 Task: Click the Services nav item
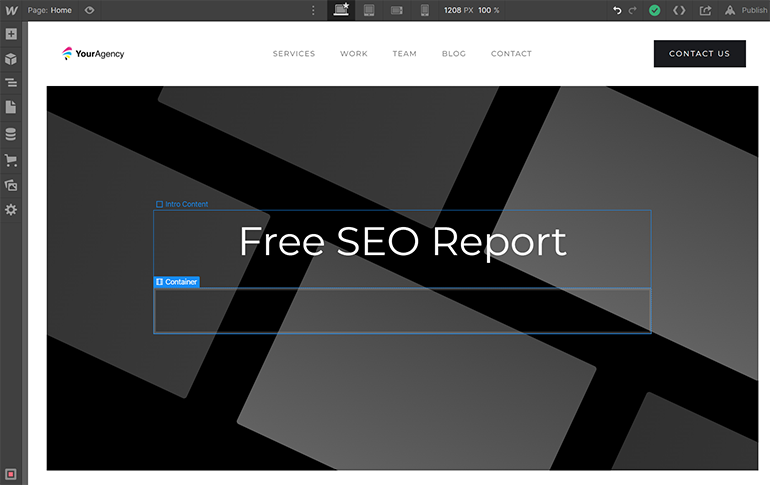294,54
